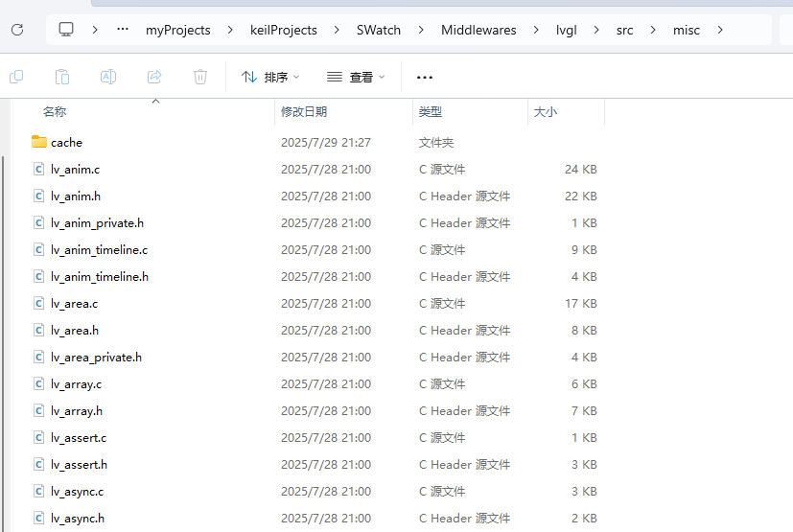Expand chevron after misc in address bar

point(719,30)
